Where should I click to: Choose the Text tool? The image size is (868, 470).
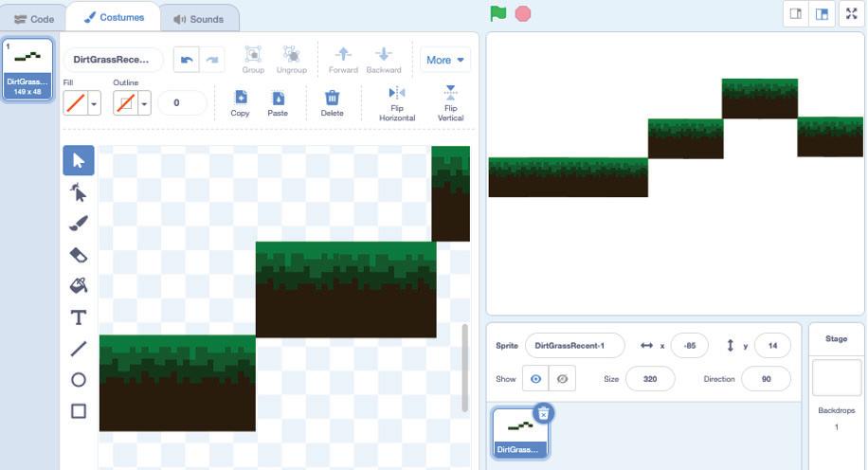coord(79,317)
